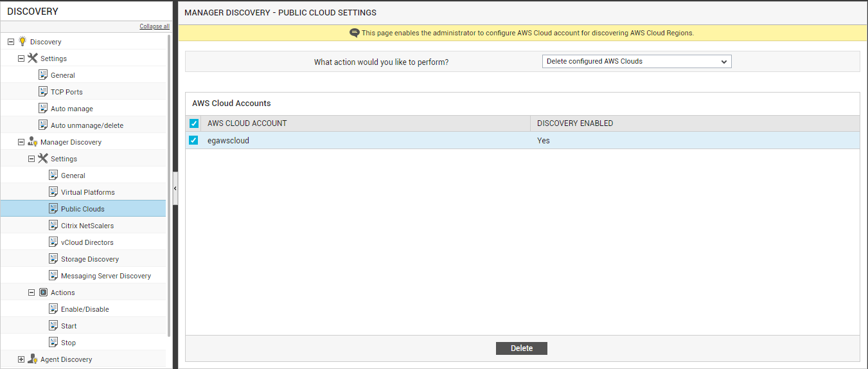
Task: Uncheck the egawscloud account checkbox
Action: pyautogui.click(x=193, y=140)
